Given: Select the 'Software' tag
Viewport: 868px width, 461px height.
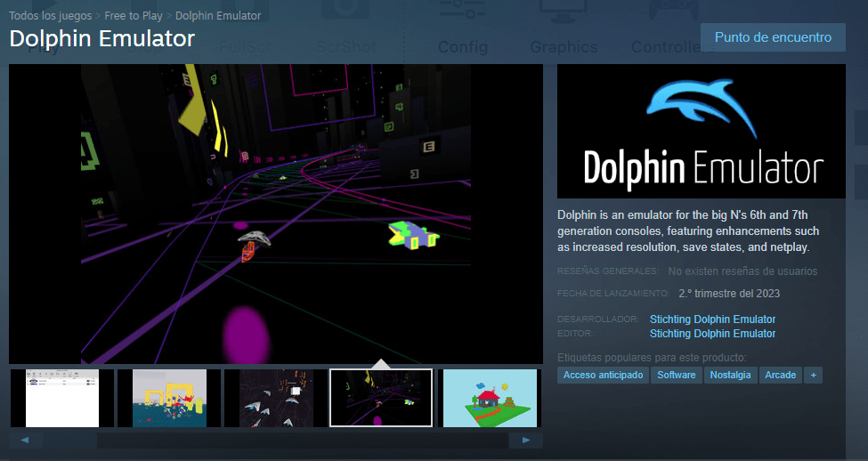Looking at the screenshot, I should (x=676, y=375).
